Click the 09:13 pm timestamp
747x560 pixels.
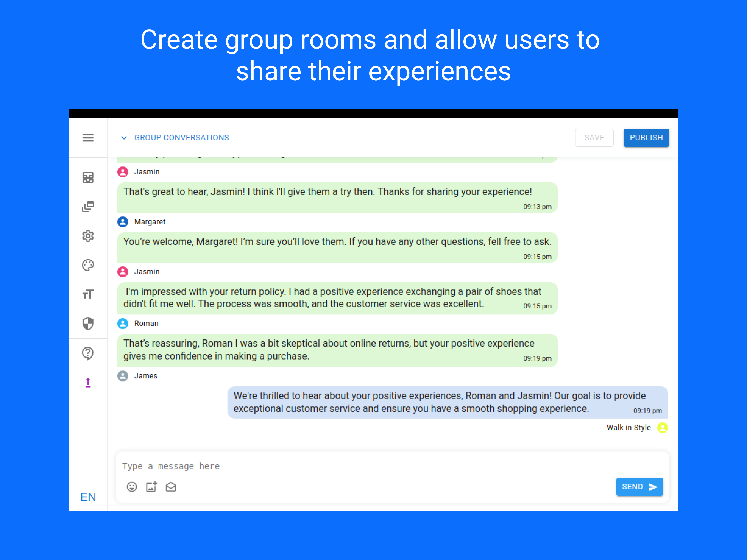(x=537, y=207)
